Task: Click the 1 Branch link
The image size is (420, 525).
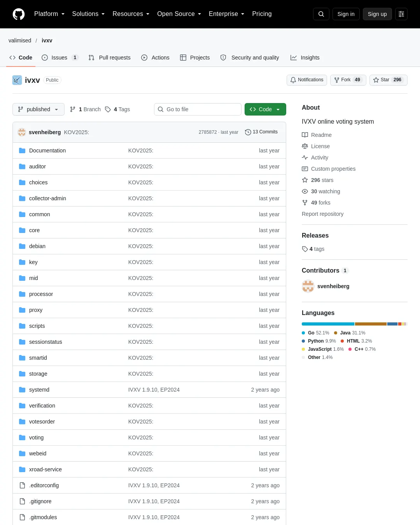Action: click(85, 109)
